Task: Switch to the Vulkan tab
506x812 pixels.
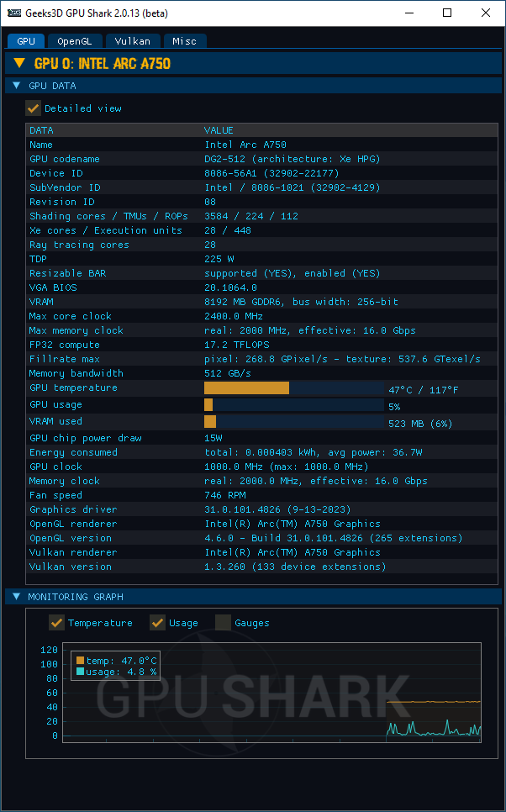Action: [133, 41]
